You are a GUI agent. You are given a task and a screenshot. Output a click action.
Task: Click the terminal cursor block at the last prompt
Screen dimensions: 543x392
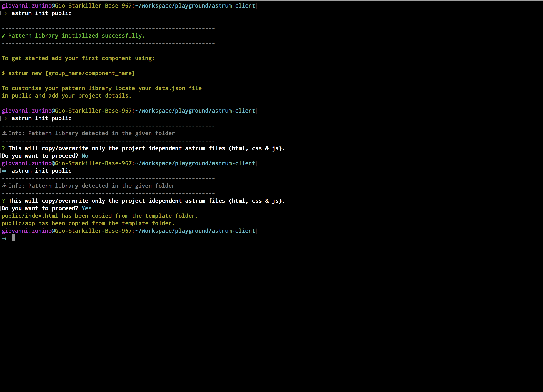pyautogui.click(x=13, y=238)
